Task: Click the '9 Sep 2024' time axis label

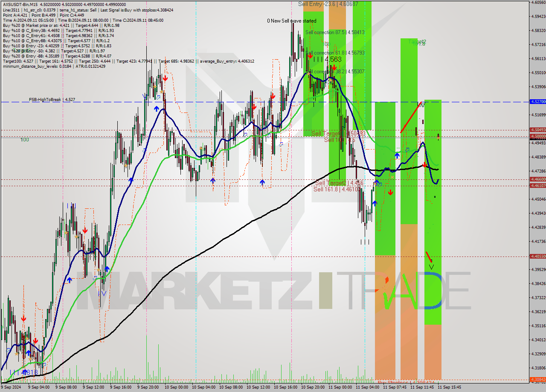Action: (11, 387)
